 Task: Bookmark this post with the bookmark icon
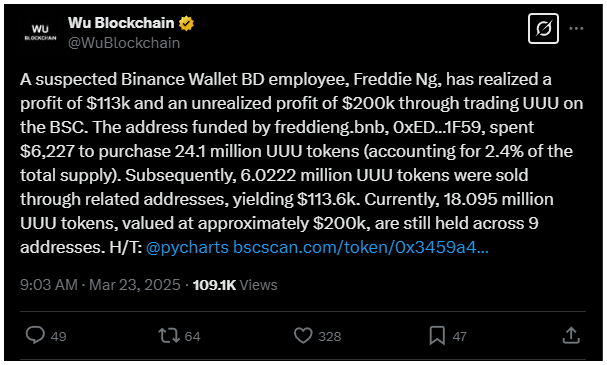437,336
